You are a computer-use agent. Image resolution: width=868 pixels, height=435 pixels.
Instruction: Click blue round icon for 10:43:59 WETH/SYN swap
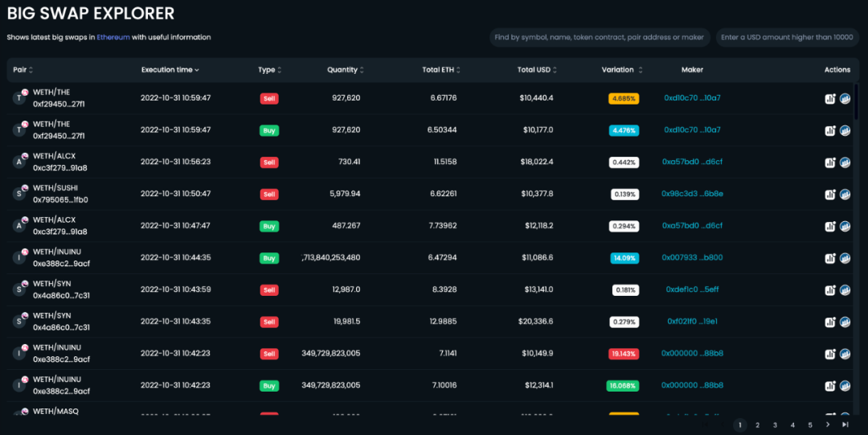(x=845, y=290)
